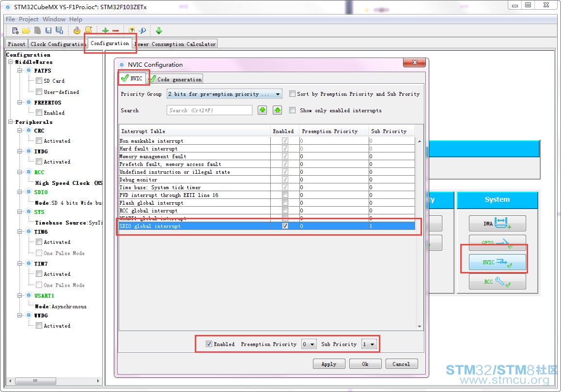Create a new project with toolbar icon
The image size is (561, 392).
coord(16,31)
